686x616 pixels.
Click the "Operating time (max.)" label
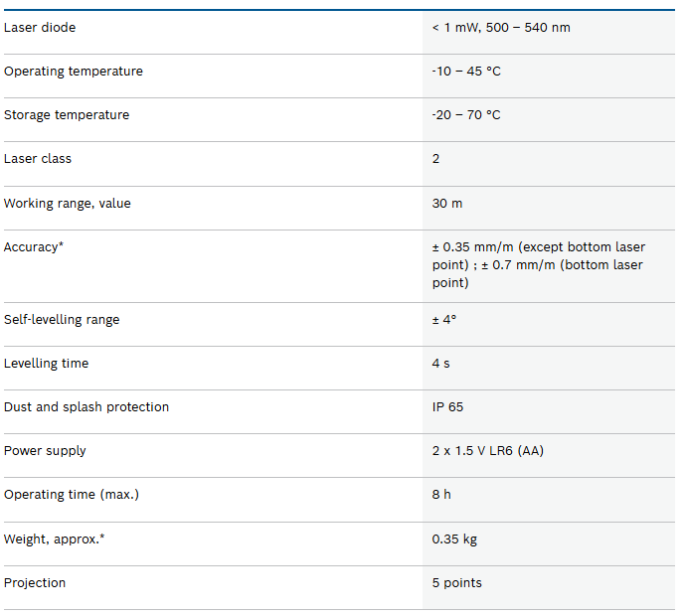(72, 495)
